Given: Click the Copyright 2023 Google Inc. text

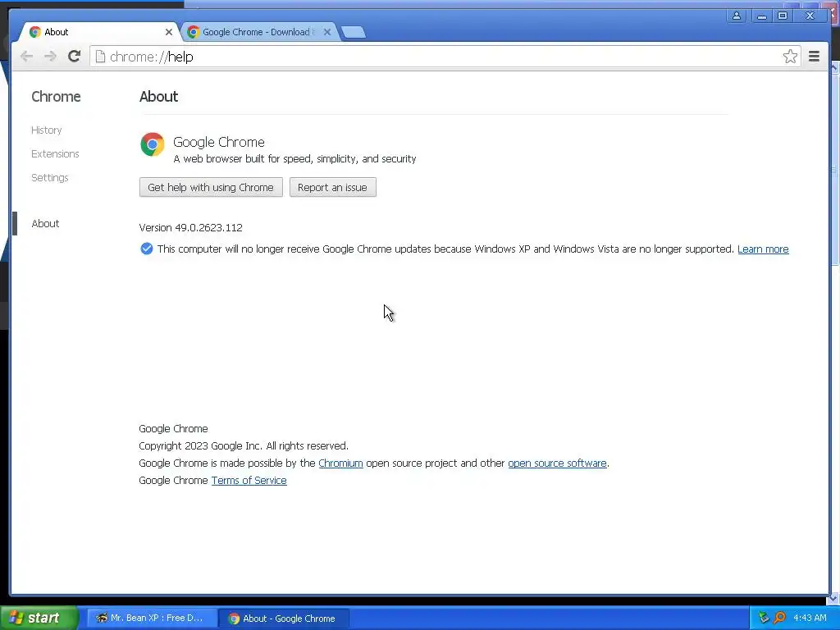Looking at the screenshot, I should pos(244,445).
